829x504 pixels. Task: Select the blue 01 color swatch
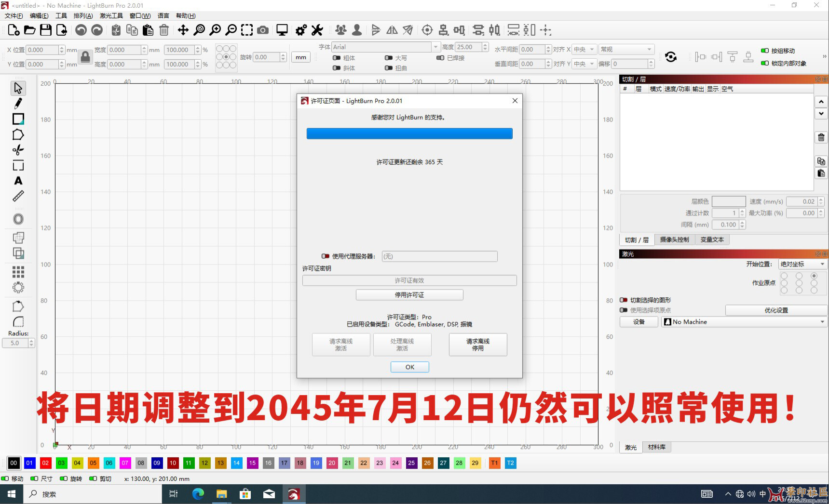point(29,463)
